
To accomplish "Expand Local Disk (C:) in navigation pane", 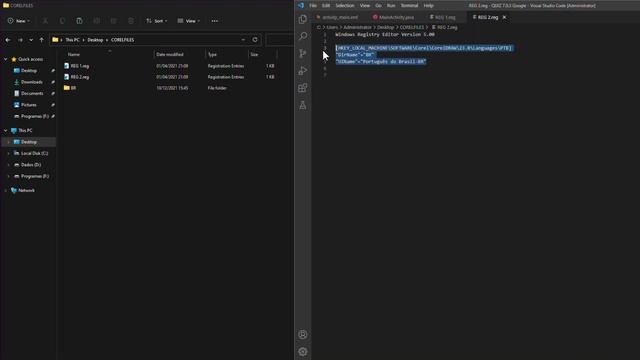I will coord(9,153).
